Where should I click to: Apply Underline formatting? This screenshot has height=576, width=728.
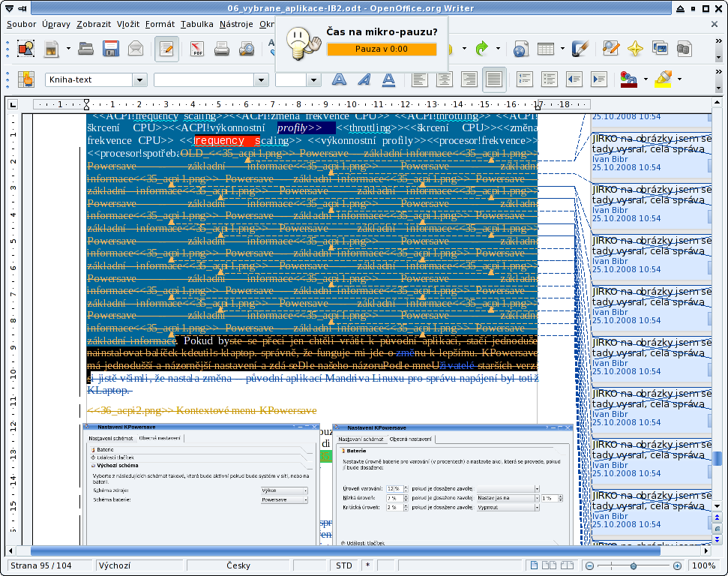[x=388, y=79]
